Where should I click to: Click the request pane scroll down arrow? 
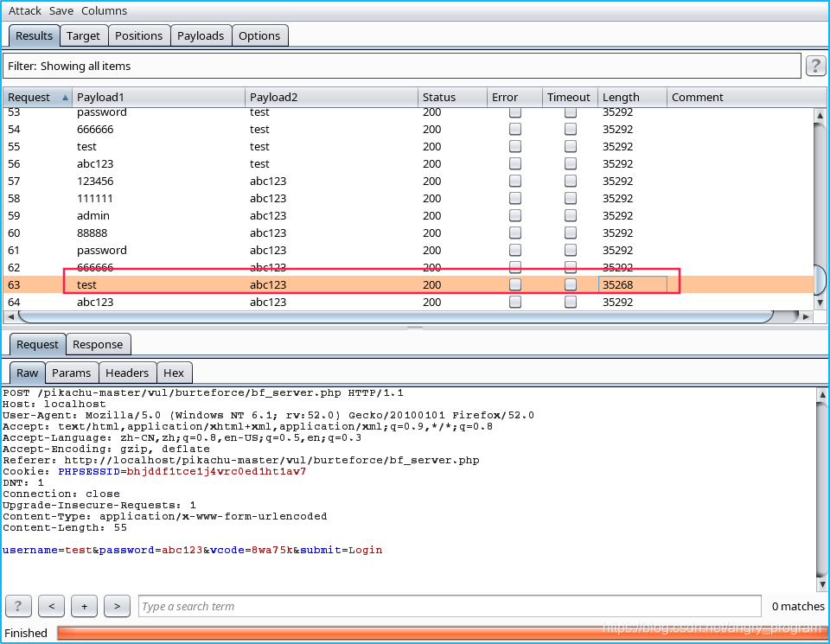click(822, 584)
